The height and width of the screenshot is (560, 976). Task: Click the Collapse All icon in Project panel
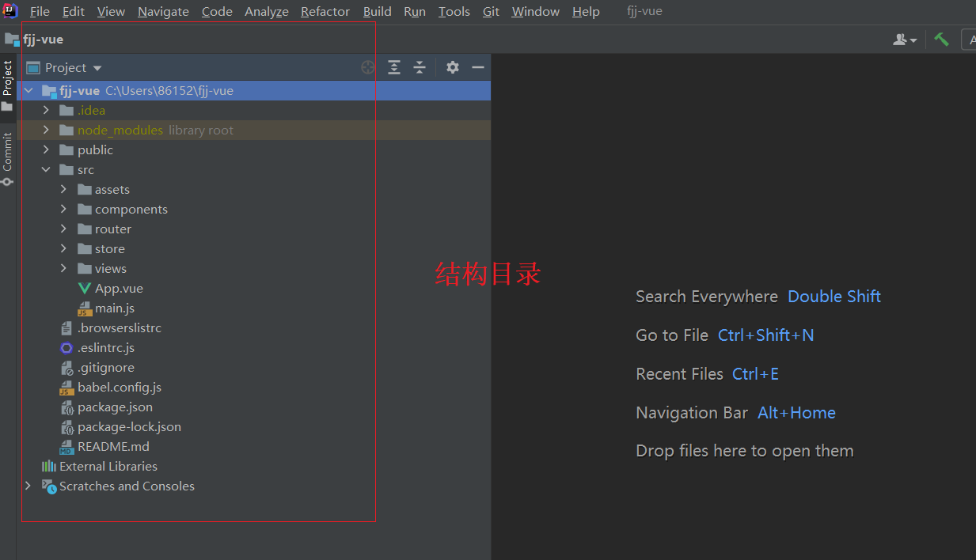(420, 67)
